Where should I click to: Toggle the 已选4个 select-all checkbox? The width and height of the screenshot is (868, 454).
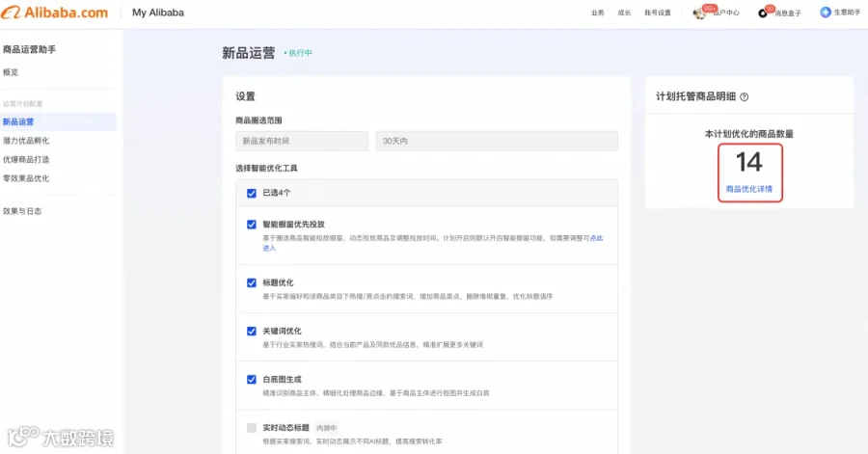252,193
